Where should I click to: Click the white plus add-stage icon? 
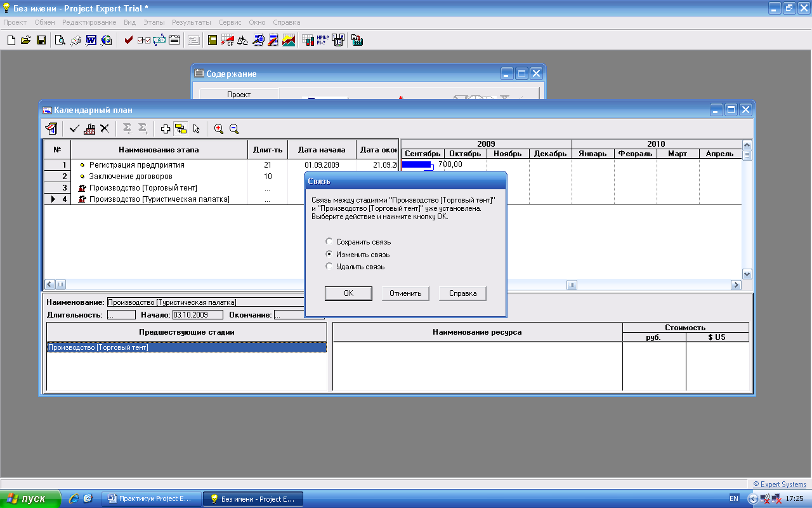coord(166,128)
